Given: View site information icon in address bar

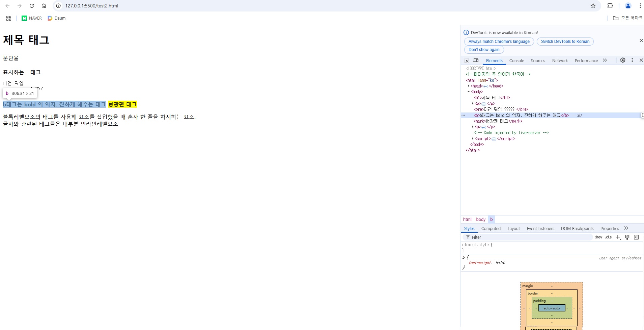Looking at the screenshot, I should (58, 6).
